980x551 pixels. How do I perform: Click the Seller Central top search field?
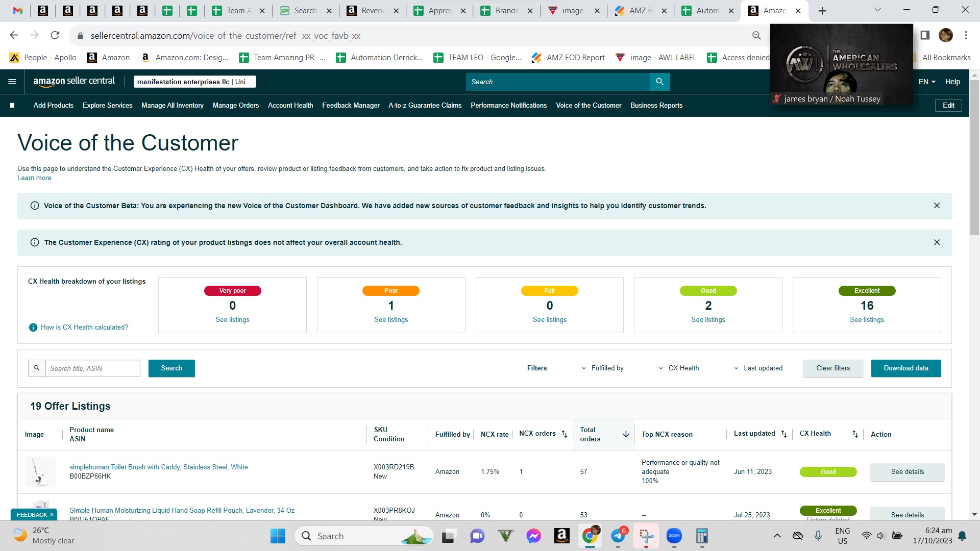(557, 82)
